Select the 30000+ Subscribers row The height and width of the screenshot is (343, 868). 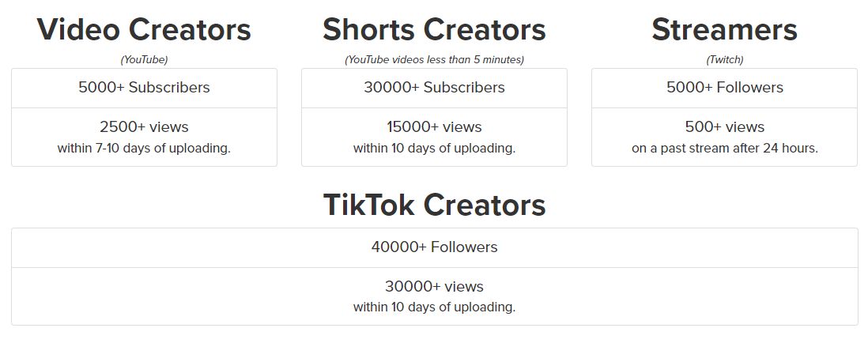tap(434, 88)
